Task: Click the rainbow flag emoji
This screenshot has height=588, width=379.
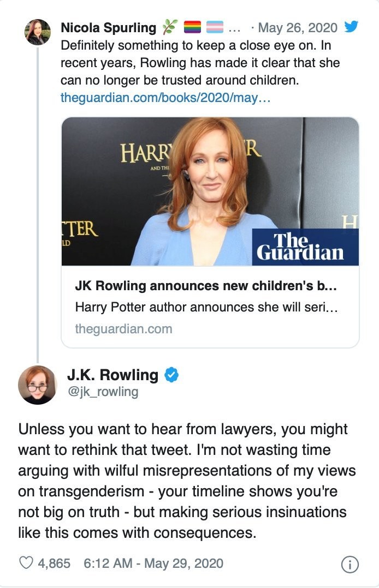Action: coord(193,27)
